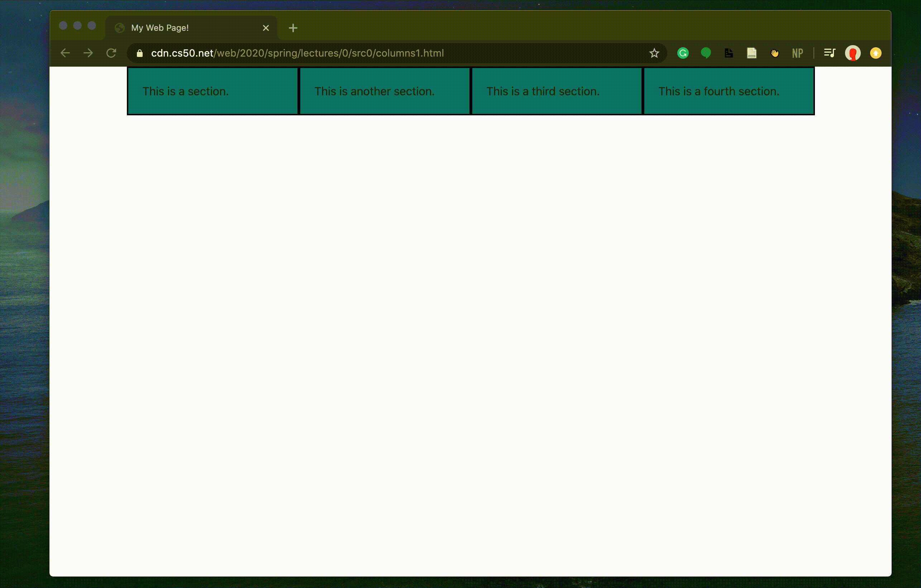The width and height of the screenshot is (921, 588).
Task: Open the Chrome profile avatar
Action: [x=853, y=53]
